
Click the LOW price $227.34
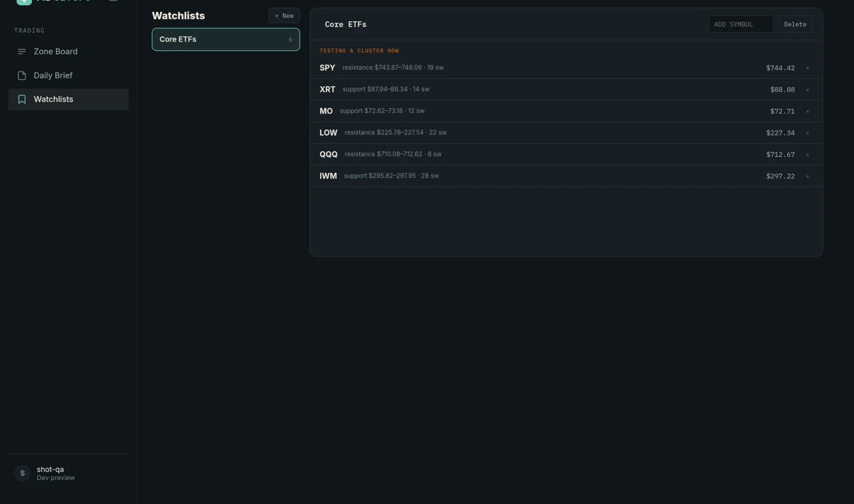pyautogui.click(x=780, y=133)
